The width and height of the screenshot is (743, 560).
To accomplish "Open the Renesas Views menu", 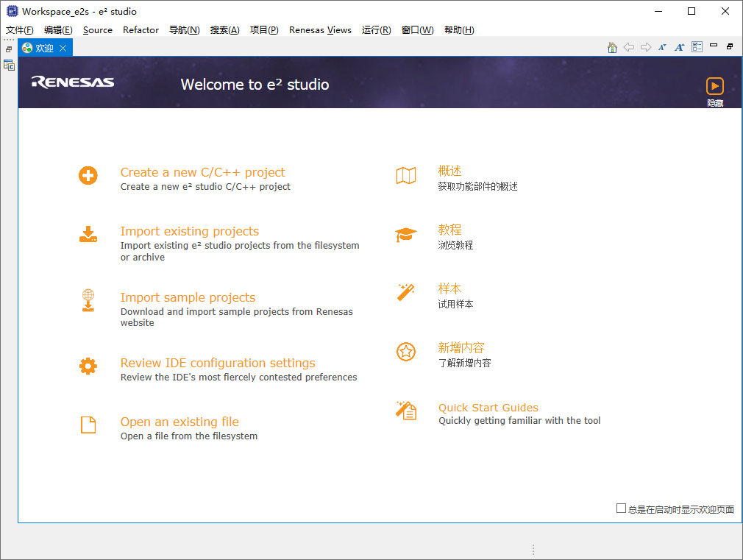I will [319, 30].
